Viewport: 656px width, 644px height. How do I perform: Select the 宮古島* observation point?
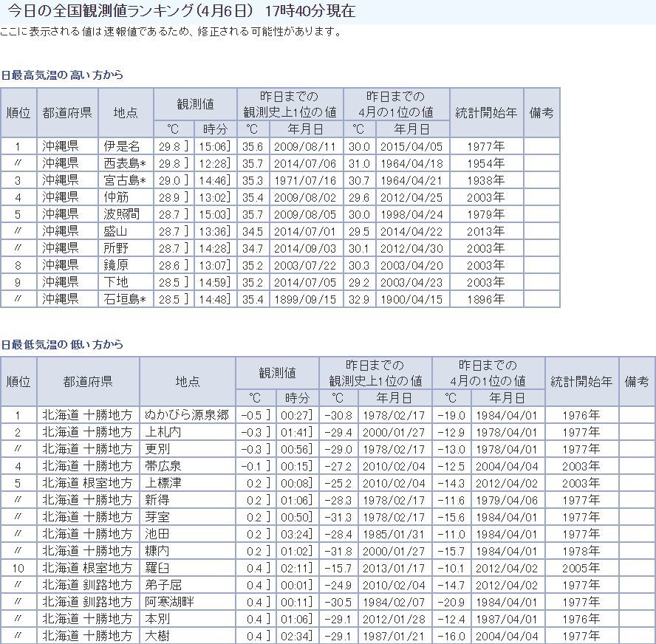pos(125,180)
